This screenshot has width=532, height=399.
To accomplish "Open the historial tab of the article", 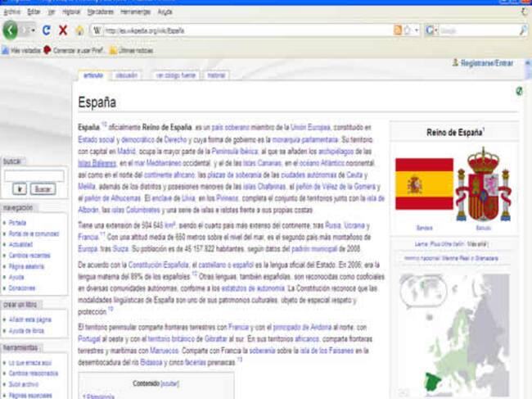I will click(x=215, y=75).
